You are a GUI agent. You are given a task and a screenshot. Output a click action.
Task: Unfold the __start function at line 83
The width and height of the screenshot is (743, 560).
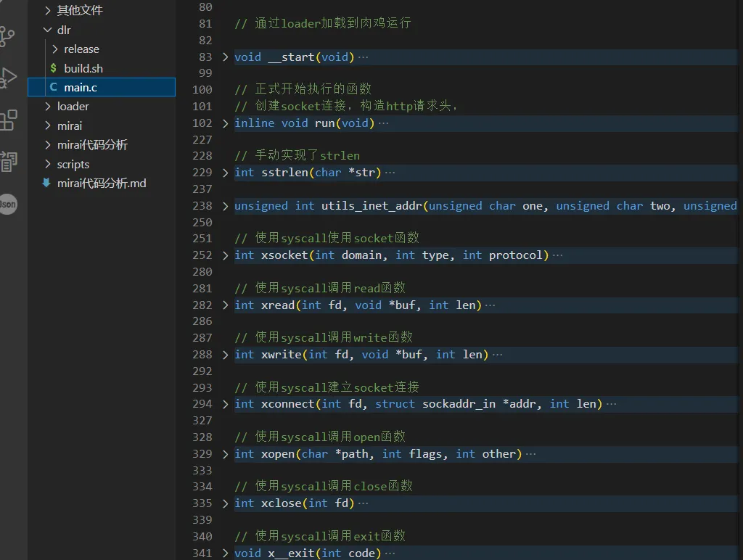click(225, 57)
